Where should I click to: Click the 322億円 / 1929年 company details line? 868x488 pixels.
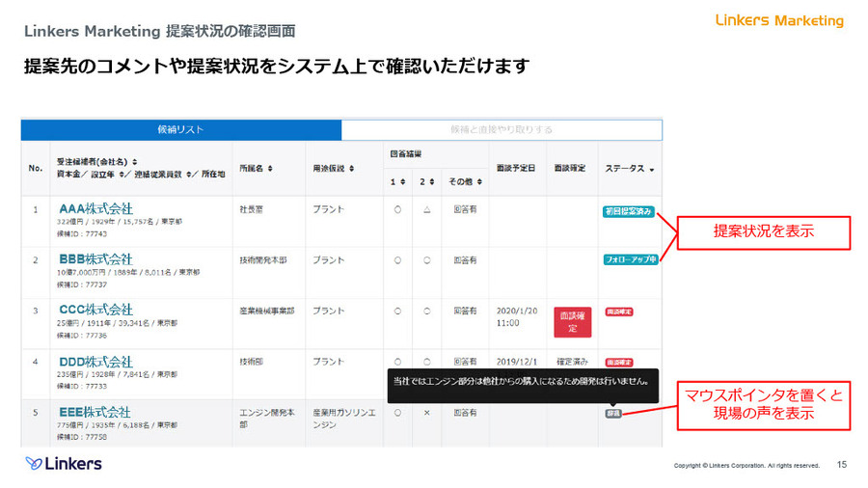pyautogui.click(x=119, y=222)
